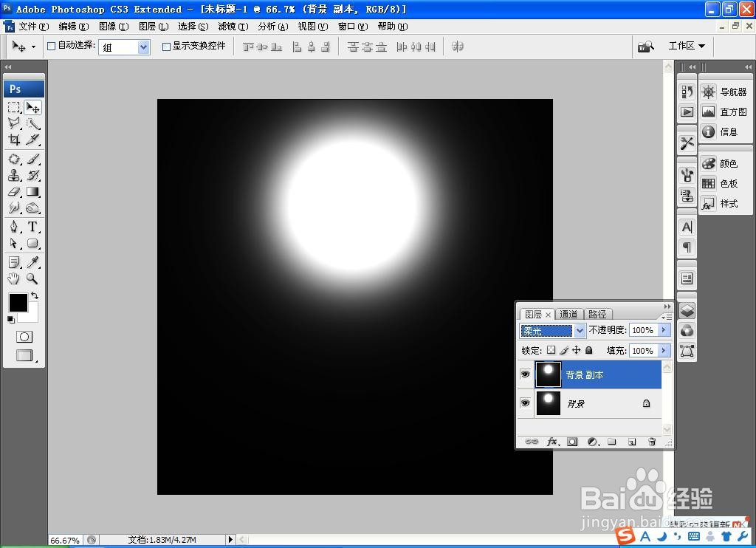
Task: Select the Horizontal Type tool
Action: [32, 227]
